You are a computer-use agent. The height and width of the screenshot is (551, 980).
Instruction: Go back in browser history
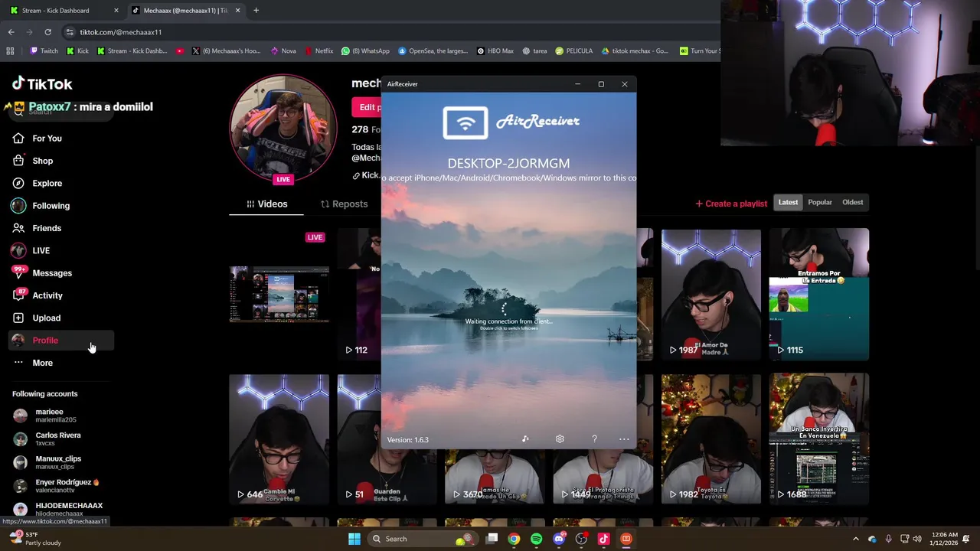coord(11,32)
